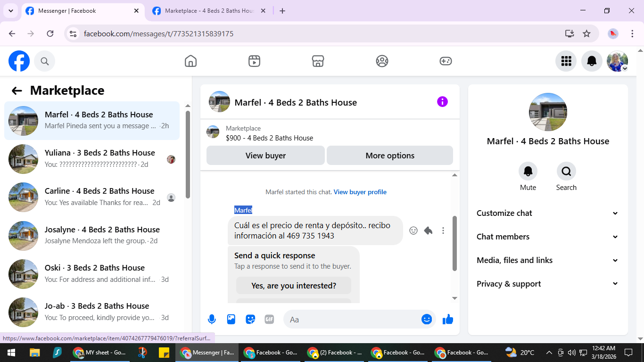The width and height of the screenshot is (644, 362).
Task: Go back in the browser
Action: click(x=12, y=33)
